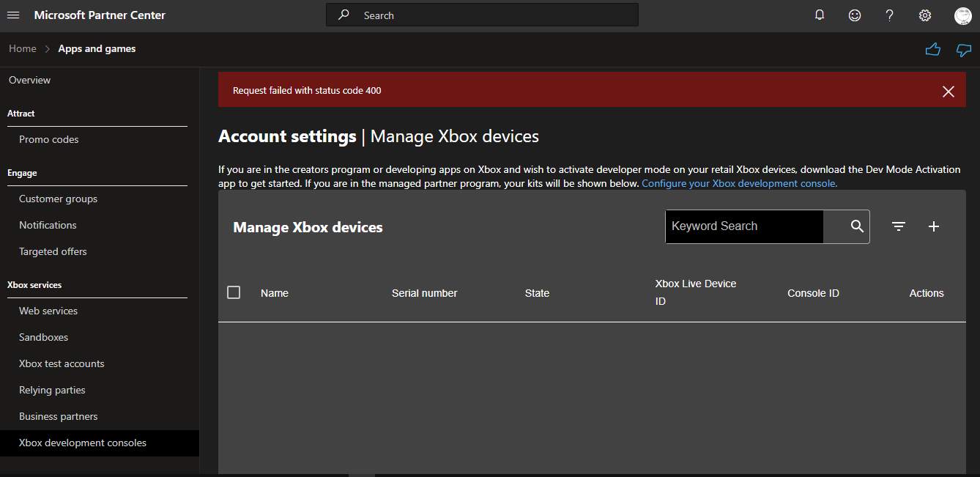Click the magnifier icon in top search bar

tap(344, 15)
